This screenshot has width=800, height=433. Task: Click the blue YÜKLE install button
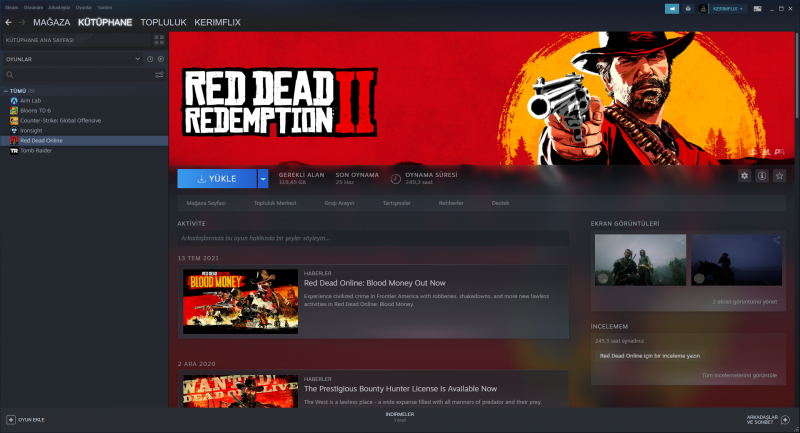(217, 179)
